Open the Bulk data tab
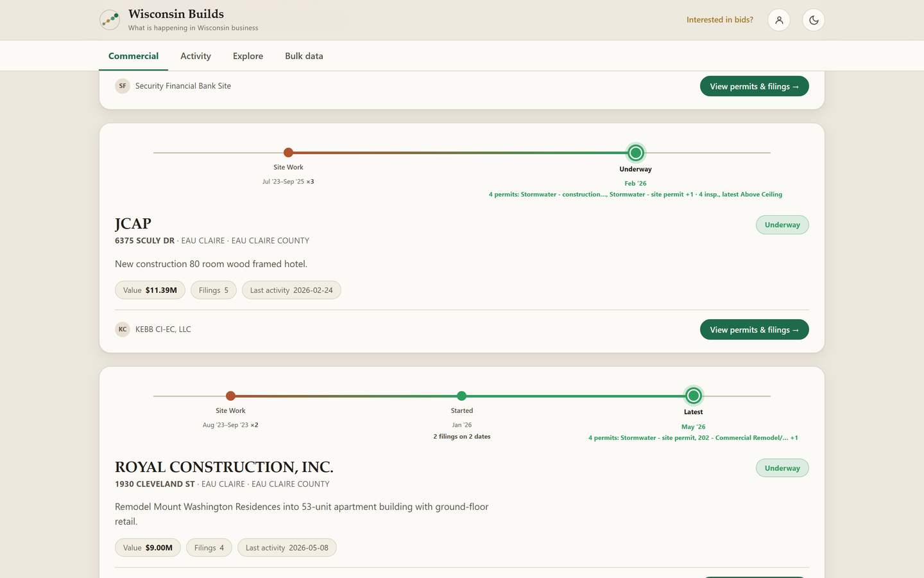Image resolution: width=924 pixels, height=578 pixels. pos(304,56)
